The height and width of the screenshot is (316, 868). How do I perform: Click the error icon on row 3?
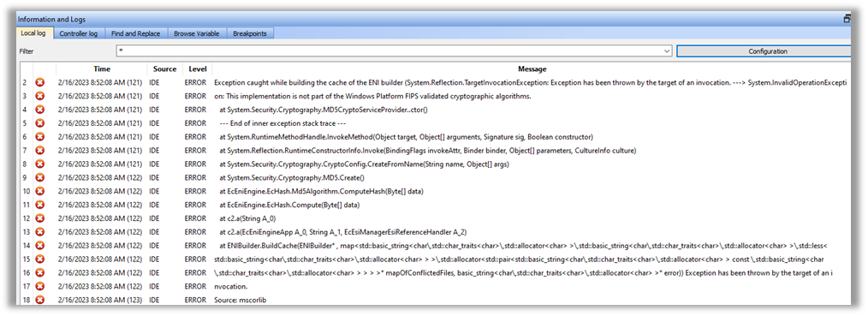[40, 96]
